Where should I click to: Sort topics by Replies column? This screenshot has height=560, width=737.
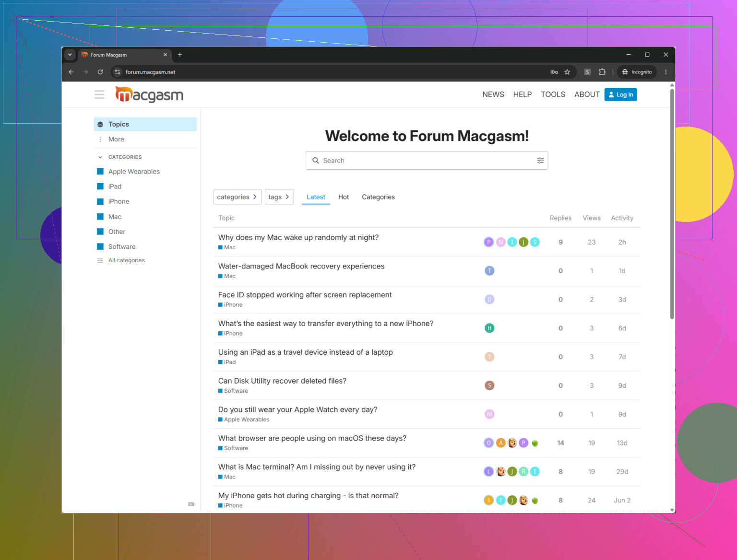560,218
